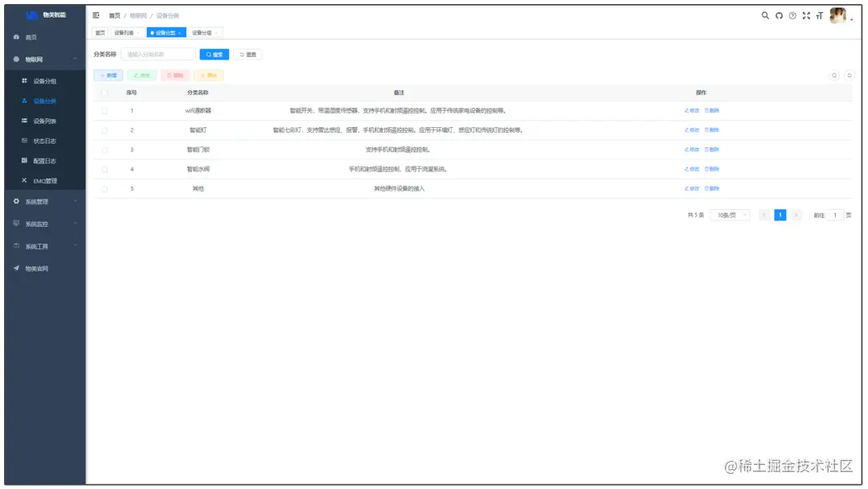Image resolution: width=868 pixels, height=489 pixels.
Task: Expand the 系统监控 sidebar menu
Action: pos(45,224)
